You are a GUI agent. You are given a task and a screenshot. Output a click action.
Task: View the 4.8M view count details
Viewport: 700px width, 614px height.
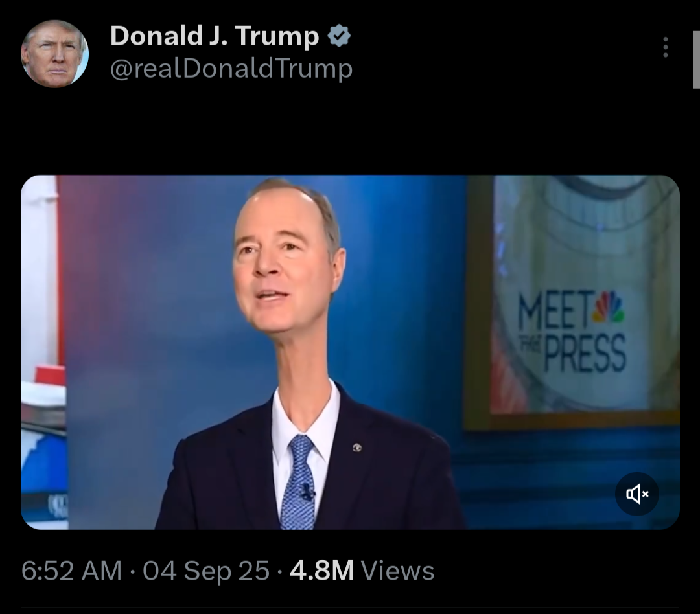[x=321, y=571]
